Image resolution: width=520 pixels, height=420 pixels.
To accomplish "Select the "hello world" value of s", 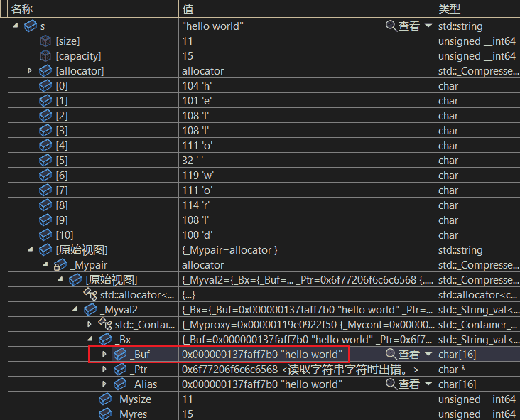I will (212, 26).
